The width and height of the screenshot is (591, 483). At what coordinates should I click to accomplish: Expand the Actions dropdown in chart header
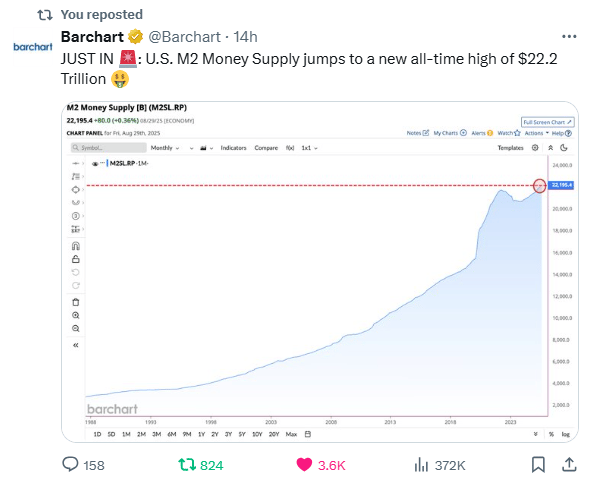(536, 133)
